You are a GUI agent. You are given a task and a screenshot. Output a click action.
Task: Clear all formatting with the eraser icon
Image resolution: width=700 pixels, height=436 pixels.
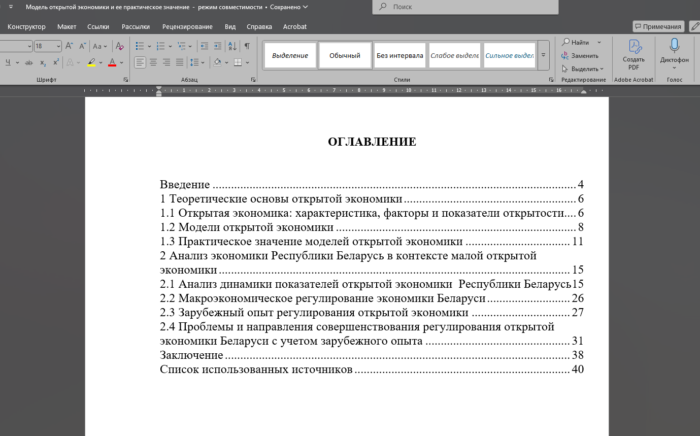click(x=120, y=46)
